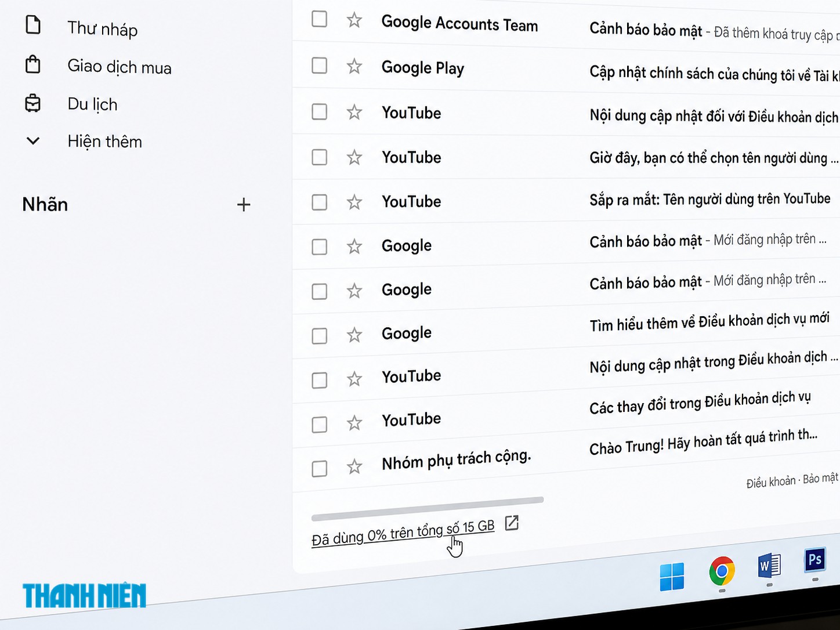This screenshot has width=840, height=630.
Task: Star the YouTube 'Nội dung cập nhật trong' email
Action: pyautogui.click(x=354, y=379)
